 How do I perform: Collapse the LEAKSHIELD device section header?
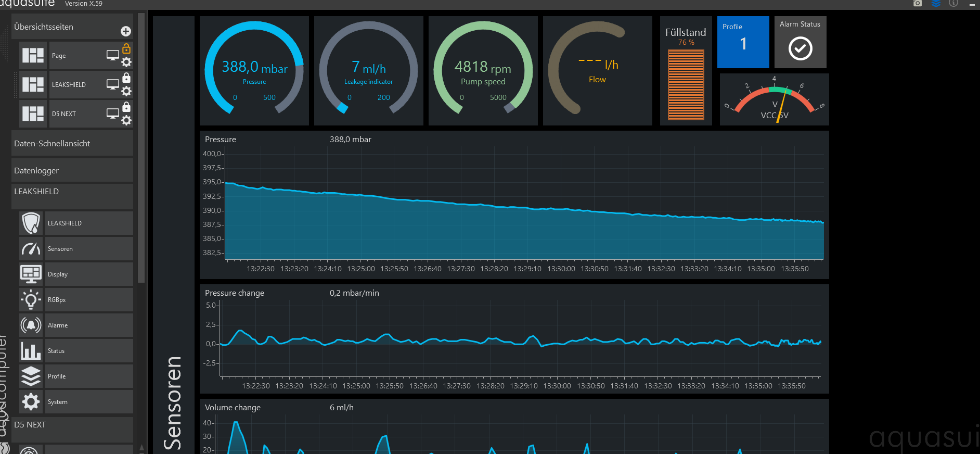pos(72,196)
